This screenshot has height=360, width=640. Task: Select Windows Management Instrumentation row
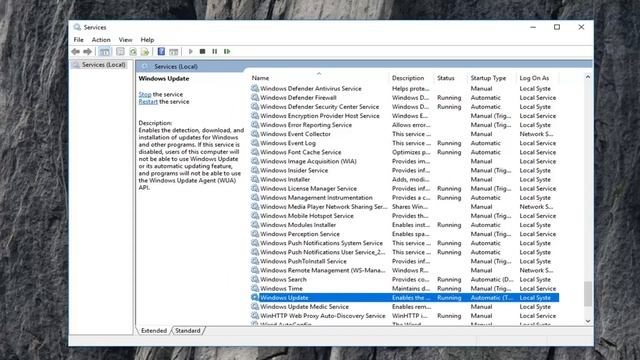click(x=404, y=198)
